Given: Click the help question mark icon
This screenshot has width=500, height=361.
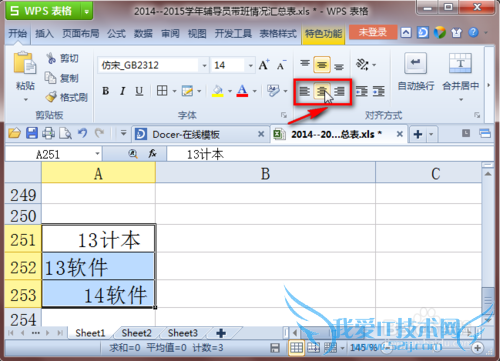Looking at the screenshot, I should pyautogui.click(x=473, y=33).
